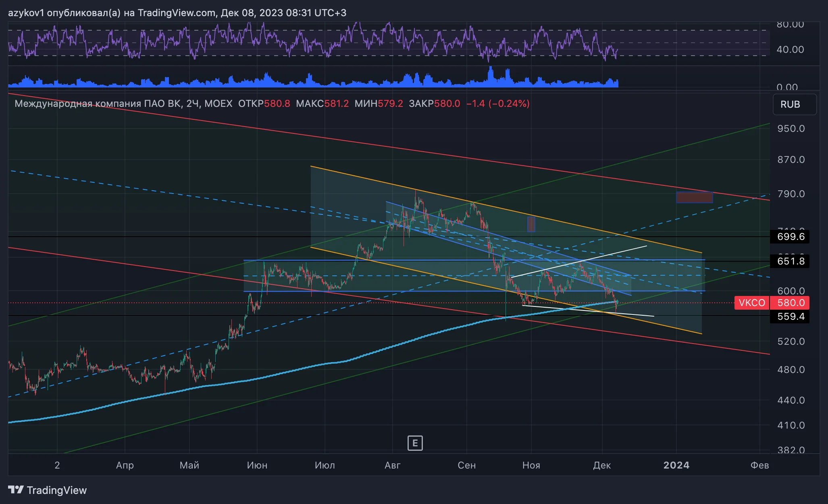Click the 699.6 horizontal level label

pos(791,237)
